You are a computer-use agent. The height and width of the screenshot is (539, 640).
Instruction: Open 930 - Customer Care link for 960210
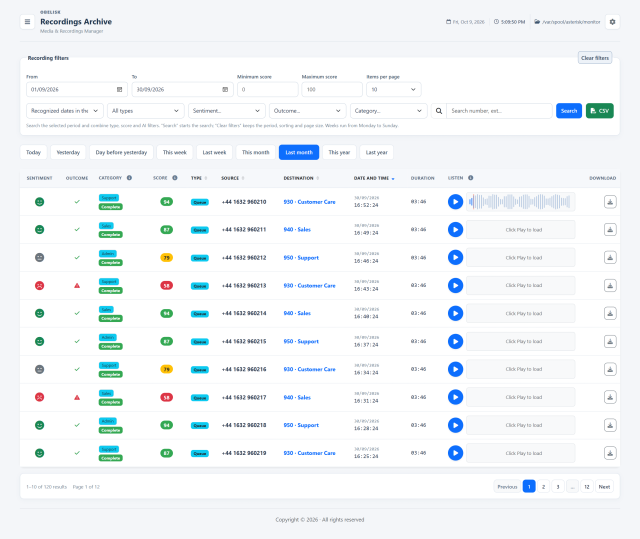click(309, 202)
